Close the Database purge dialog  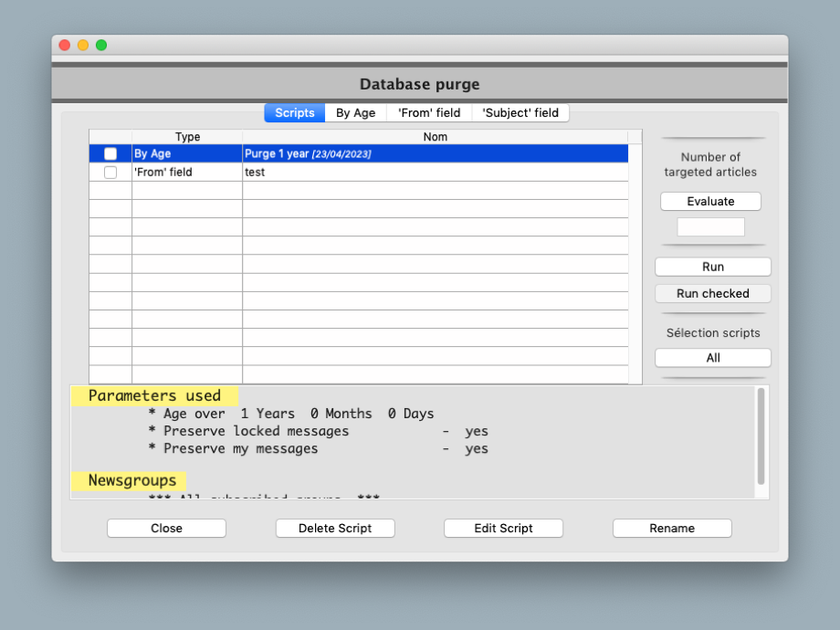coord(166,529)
